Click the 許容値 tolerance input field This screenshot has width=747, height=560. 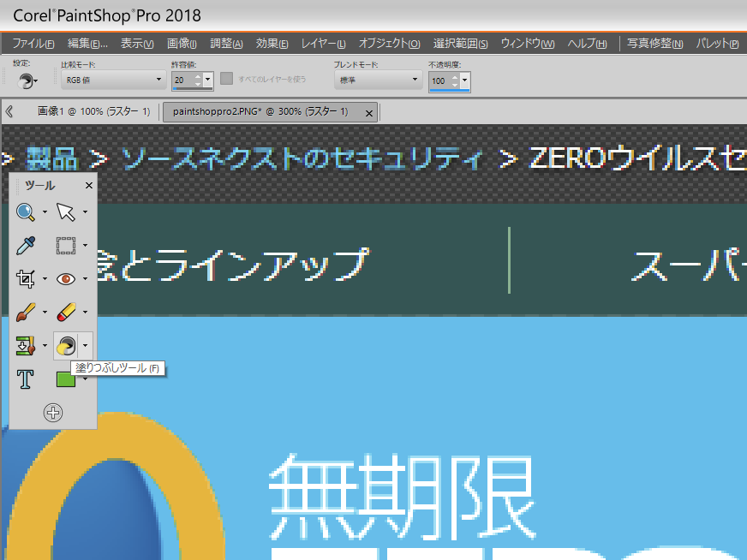[183, 80]
